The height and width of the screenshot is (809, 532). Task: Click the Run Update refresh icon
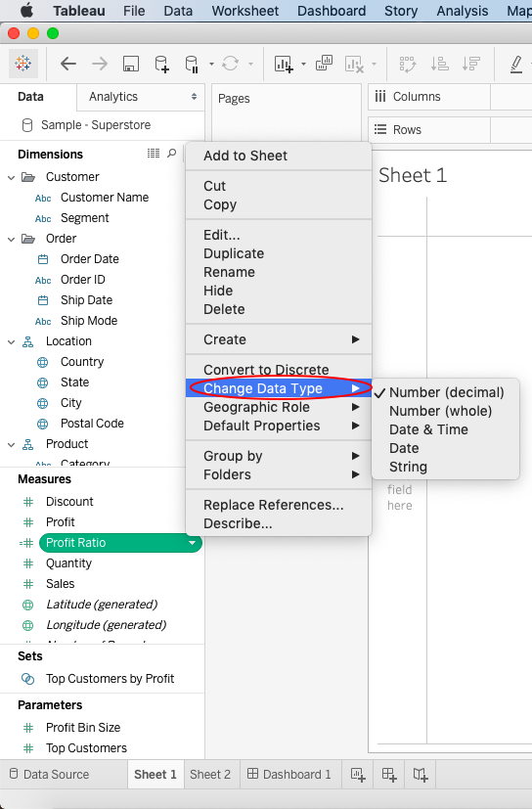[230, 64]
